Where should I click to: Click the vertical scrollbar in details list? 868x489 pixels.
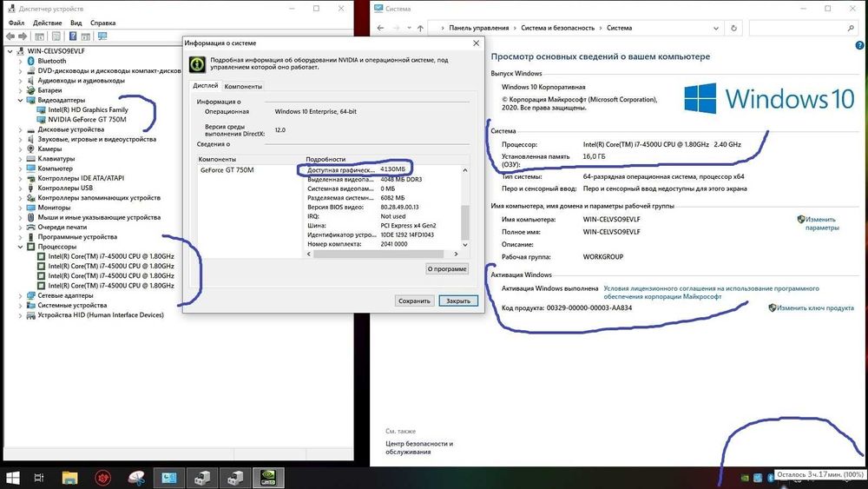[x=465, y=221]
